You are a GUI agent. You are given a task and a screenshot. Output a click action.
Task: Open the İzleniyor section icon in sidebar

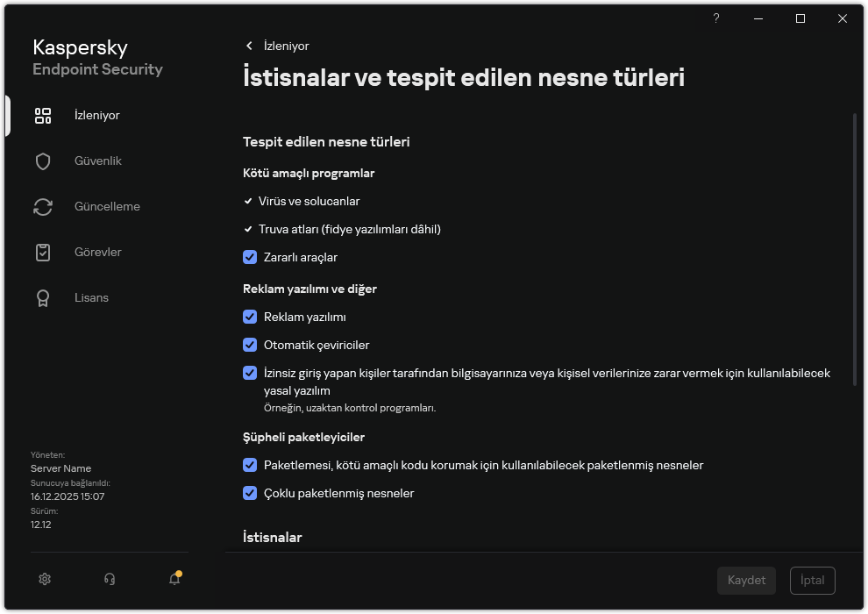pyautogui.click(x=43, y=115)
